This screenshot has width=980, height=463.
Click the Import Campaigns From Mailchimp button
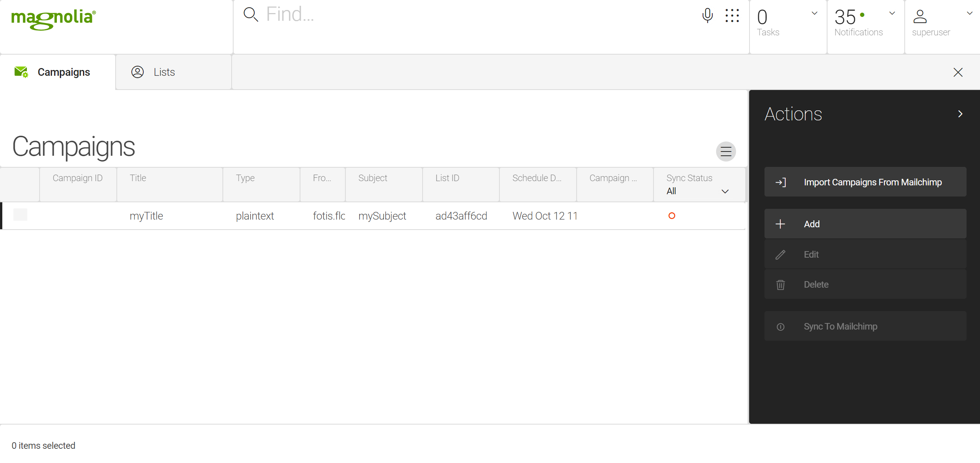coord(866,182)
